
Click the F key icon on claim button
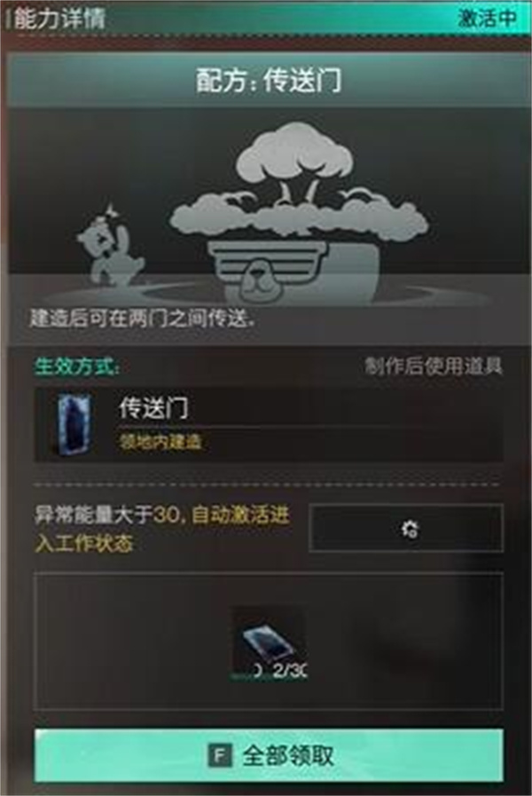(220, 756)
